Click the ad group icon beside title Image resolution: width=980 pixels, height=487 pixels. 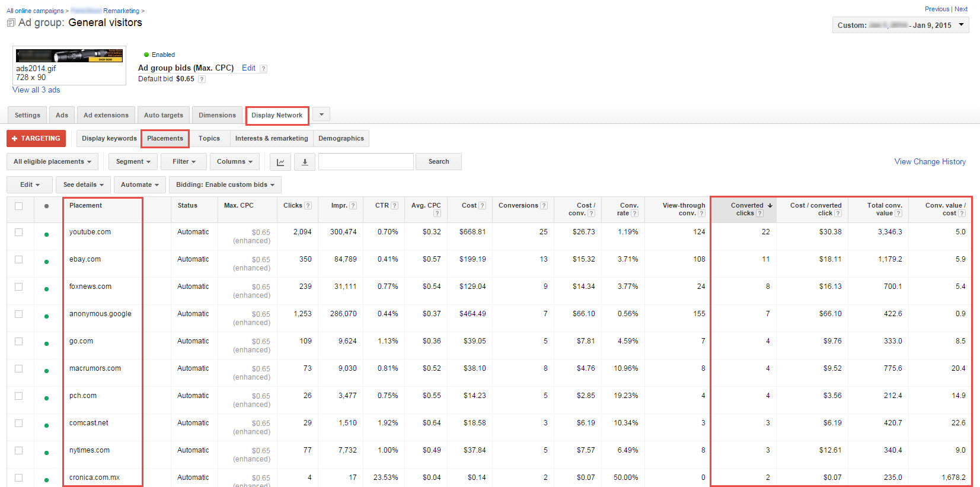pos(11,23)
